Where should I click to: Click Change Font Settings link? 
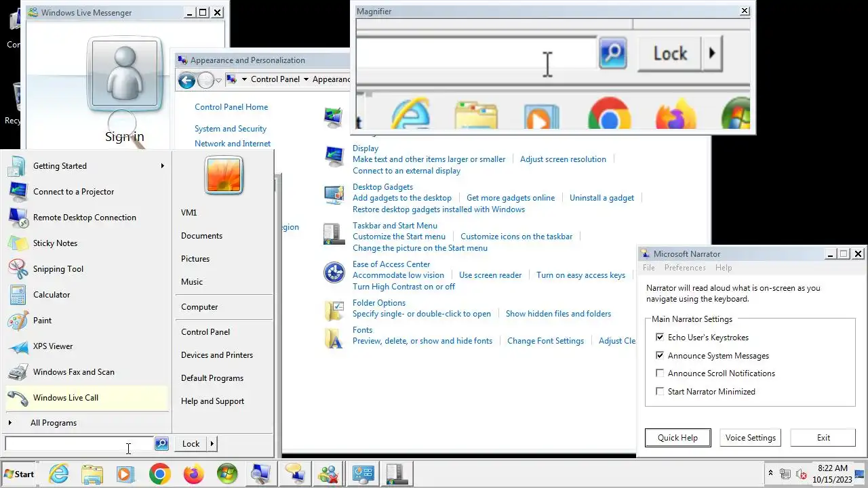pos(545,341)
